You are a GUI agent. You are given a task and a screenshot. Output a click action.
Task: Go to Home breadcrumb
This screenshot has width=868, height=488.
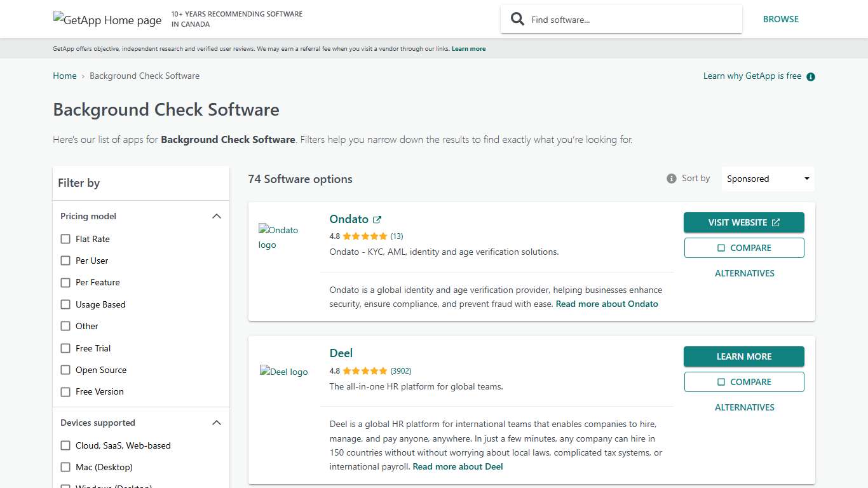(64, 76)
